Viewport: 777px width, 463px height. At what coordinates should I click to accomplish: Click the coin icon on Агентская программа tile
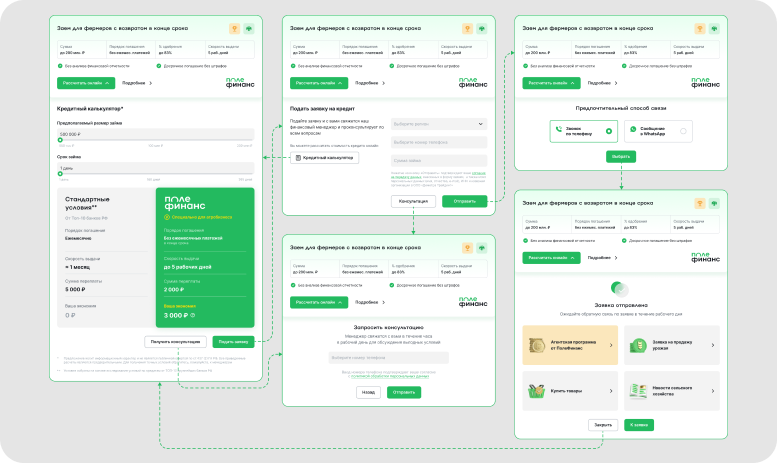coord(536,345)
